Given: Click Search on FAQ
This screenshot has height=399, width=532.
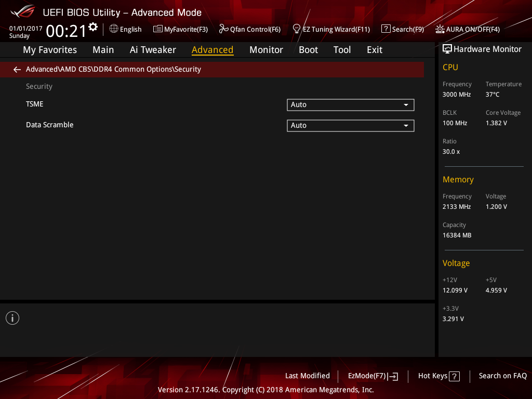Looking at the screenshot, I should point(503,376).
